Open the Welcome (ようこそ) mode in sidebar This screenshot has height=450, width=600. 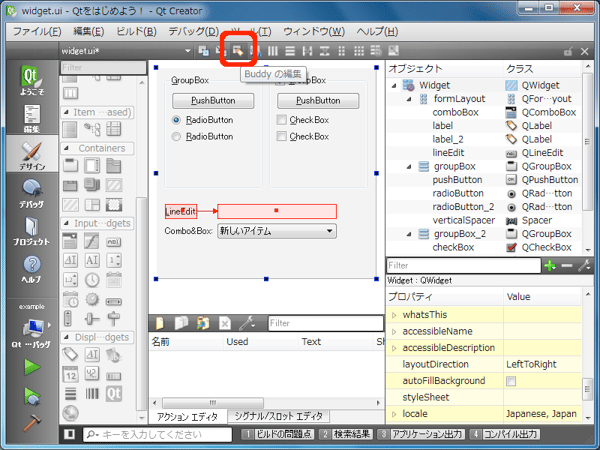pos(32,82)
